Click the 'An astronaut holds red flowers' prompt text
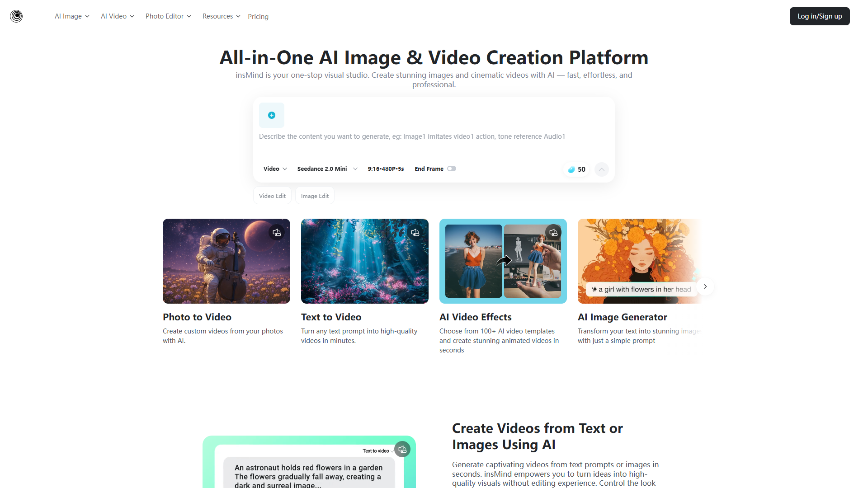 pyautogui.click(x=308, y=476)
